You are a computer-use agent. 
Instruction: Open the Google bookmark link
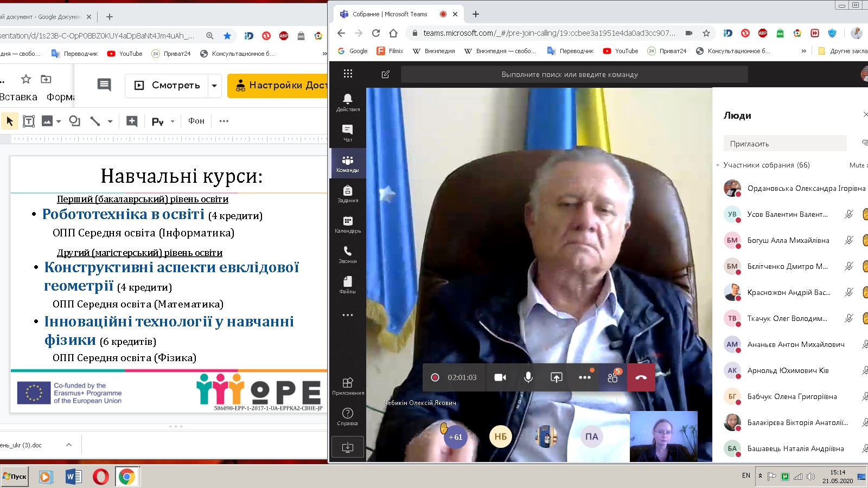point(353,51)
